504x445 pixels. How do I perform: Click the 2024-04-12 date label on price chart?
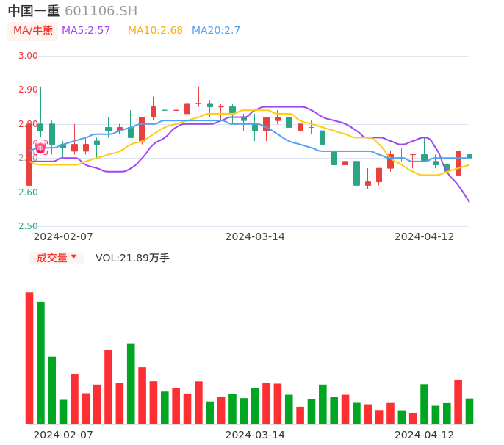coord(425,236)
